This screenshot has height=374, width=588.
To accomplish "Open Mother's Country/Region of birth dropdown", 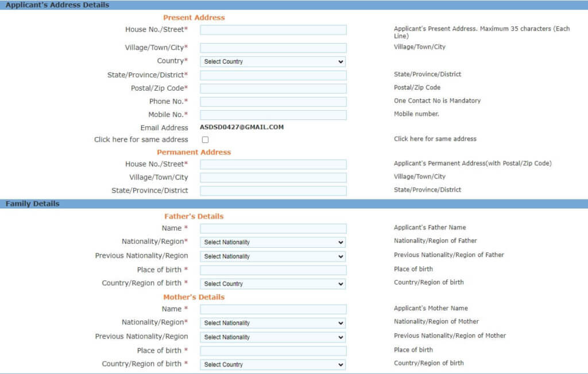I will (273, 364).
